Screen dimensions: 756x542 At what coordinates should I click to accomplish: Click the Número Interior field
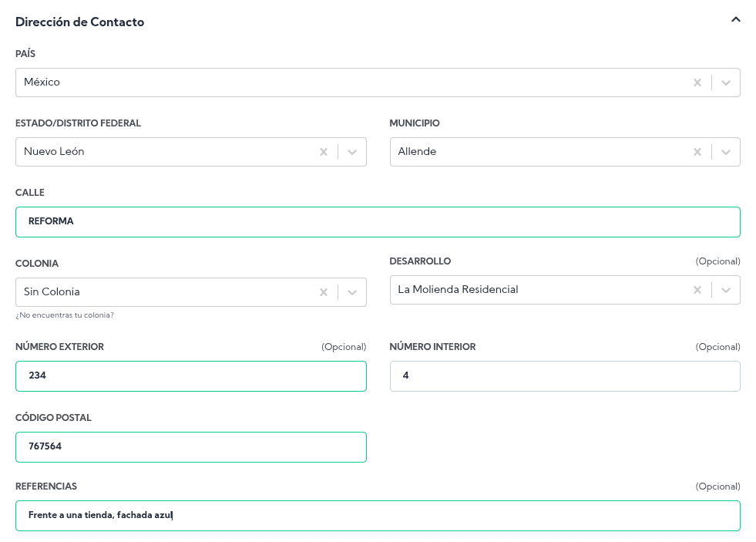pyautogui.click(x=564, y=376)
